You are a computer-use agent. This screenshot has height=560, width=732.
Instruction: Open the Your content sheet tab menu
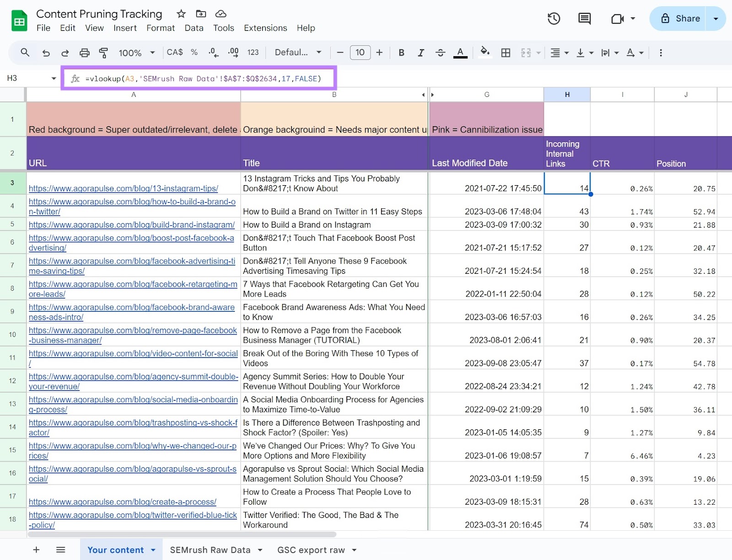153,550
